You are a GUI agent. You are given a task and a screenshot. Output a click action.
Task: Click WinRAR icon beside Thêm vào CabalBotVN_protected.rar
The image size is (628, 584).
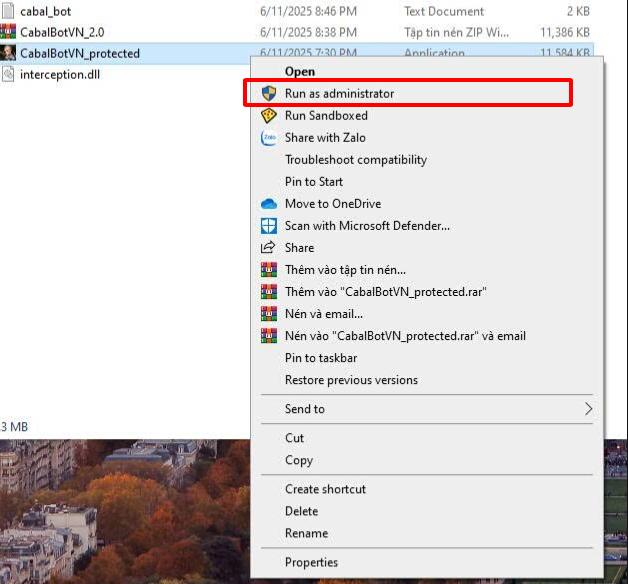[269, 292]
